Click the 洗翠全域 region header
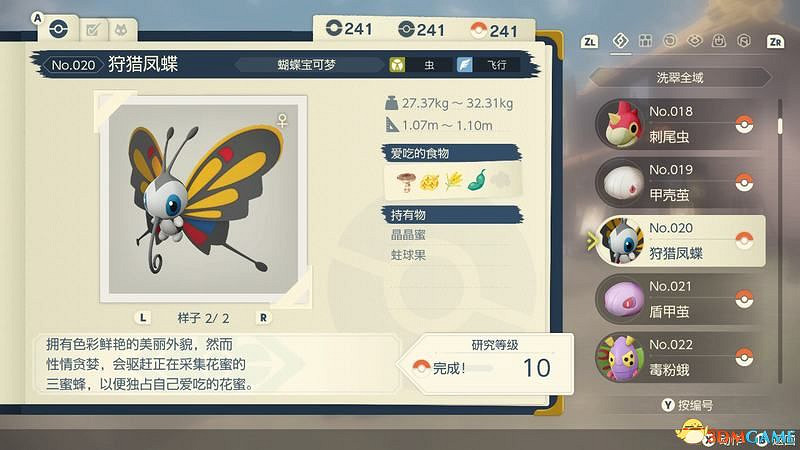Viewport: 800px width, 450px height. 680,78
